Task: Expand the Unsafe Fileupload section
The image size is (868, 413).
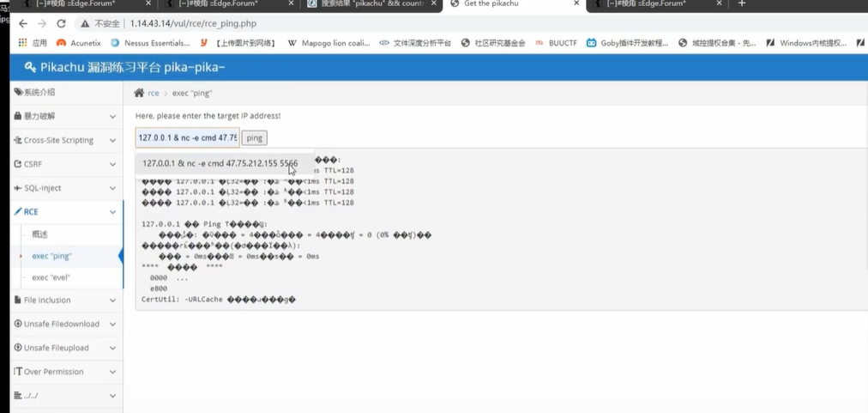Action: coord(66,348)
